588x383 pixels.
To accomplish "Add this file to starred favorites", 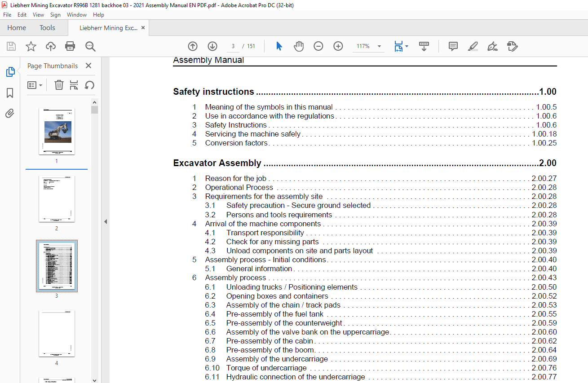I will 31,46.
